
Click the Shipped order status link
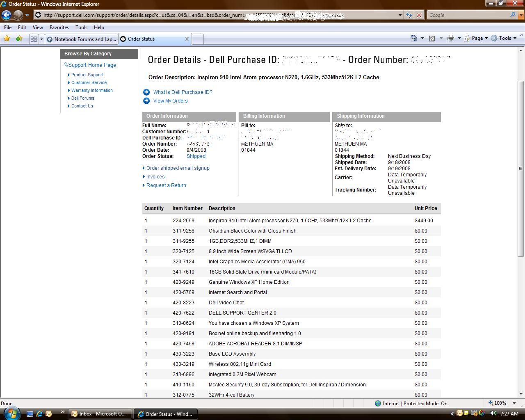click(196, 156)
